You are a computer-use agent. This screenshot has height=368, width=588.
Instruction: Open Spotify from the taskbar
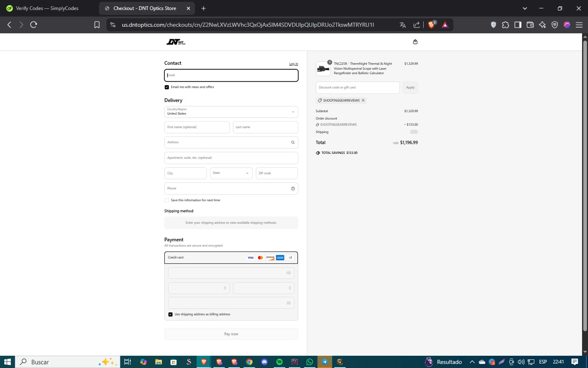(279, 362)
